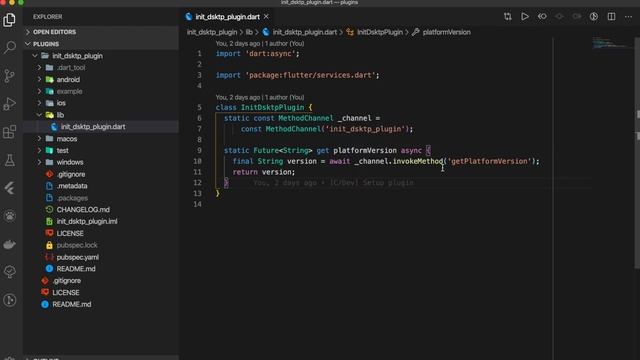Select the init_dsktp_plugin.dart editor tab
The height and width of the screenshot is (360, 640).
click(x=227, y=17)
